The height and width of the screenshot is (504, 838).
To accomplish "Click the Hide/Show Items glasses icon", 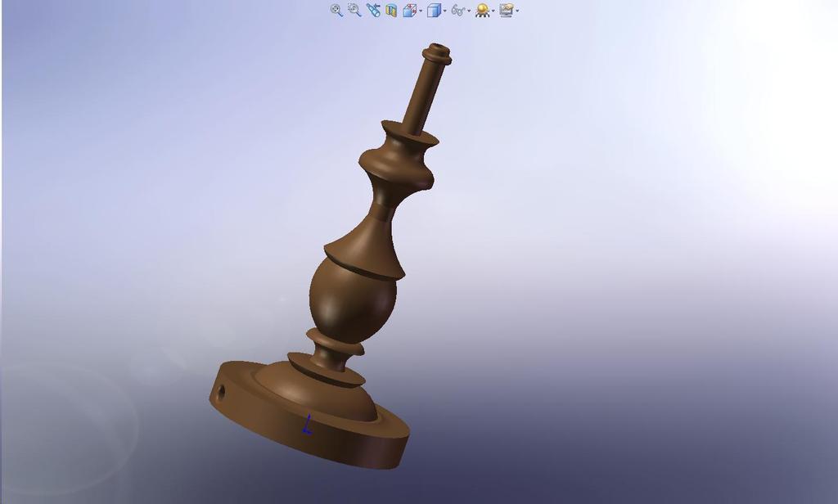I will pos(458,10).
